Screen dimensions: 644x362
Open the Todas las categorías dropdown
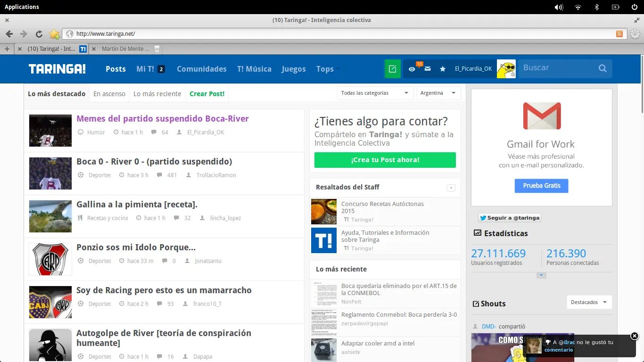tap(374, 93)
